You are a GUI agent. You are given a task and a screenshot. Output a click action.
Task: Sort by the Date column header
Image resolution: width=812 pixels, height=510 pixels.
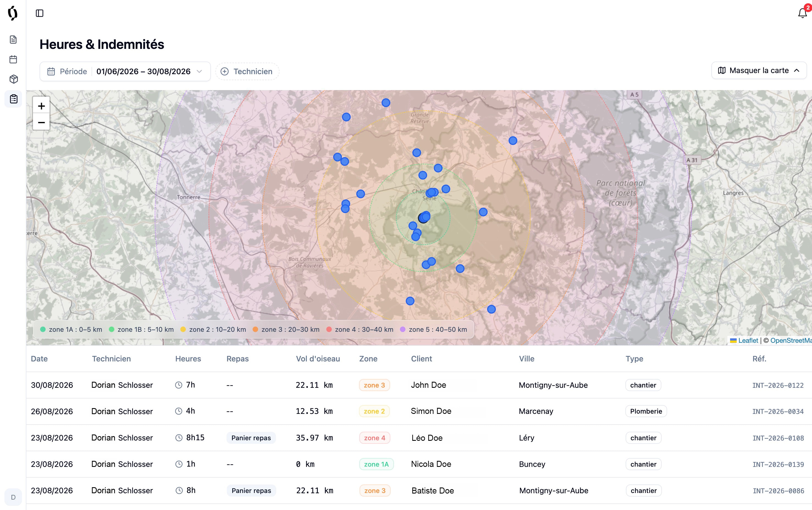click(39, 359)
